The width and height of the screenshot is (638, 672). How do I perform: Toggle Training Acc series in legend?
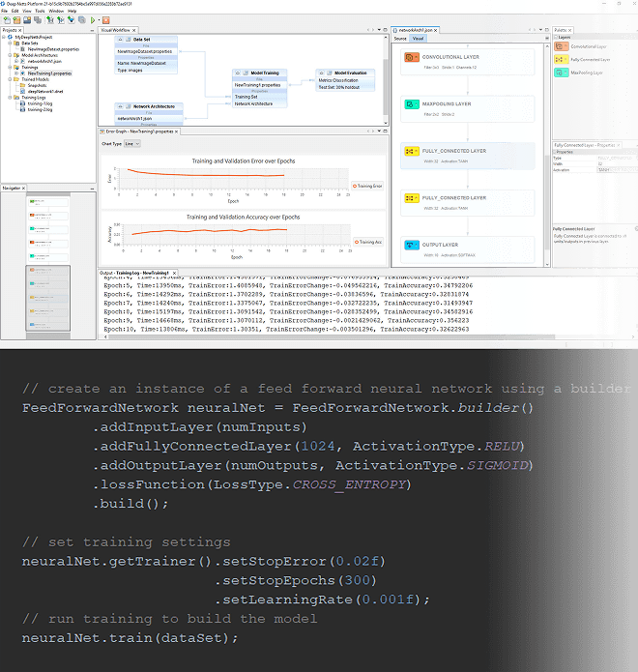pos(369,242)
